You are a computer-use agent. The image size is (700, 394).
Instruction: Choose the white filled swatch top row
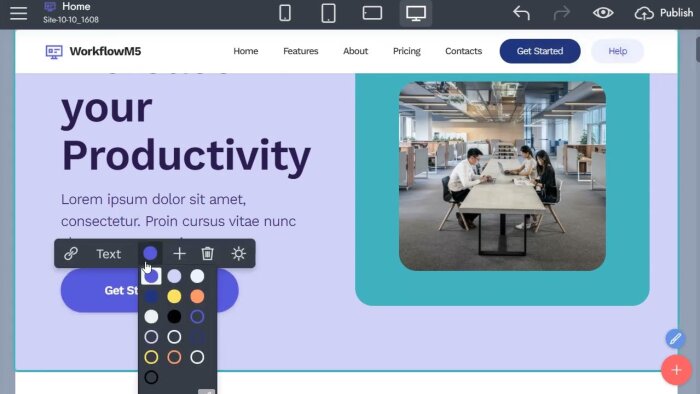click(197, 276)
